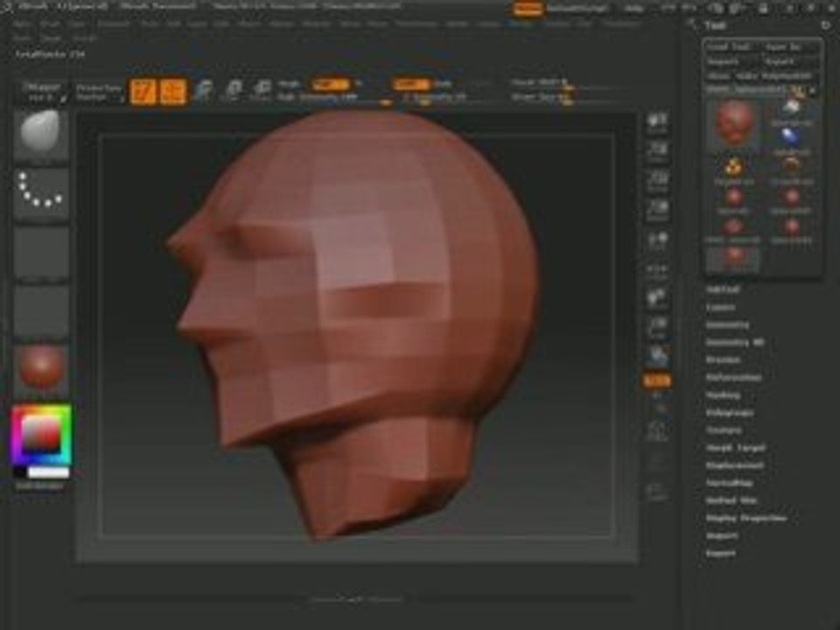The height and width of the screenshot is (630, 840).
Task: Activate the orange Edit mode button
Action: tap(143, 92)
